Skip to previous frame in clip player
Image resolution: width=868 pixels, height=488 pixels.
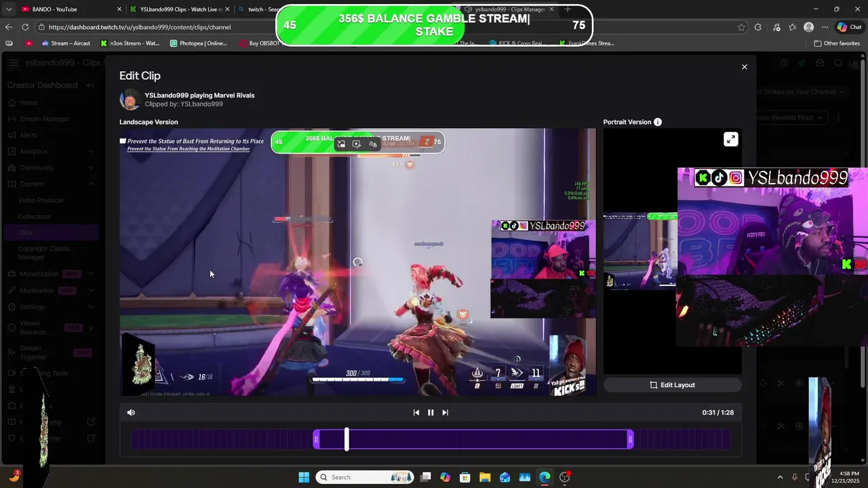(x=416, y=412)
